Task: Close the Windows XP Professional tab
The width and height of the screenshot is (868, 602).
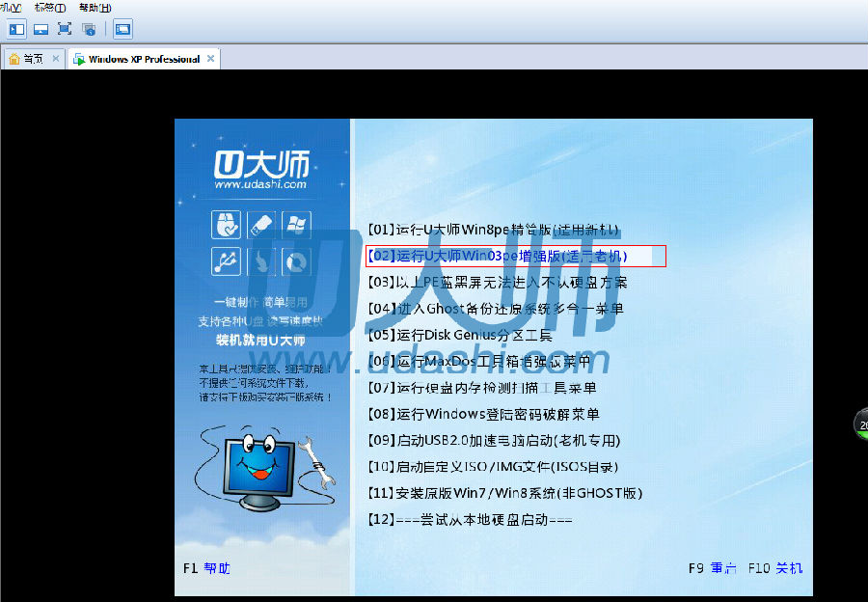Action: point(209,59)
